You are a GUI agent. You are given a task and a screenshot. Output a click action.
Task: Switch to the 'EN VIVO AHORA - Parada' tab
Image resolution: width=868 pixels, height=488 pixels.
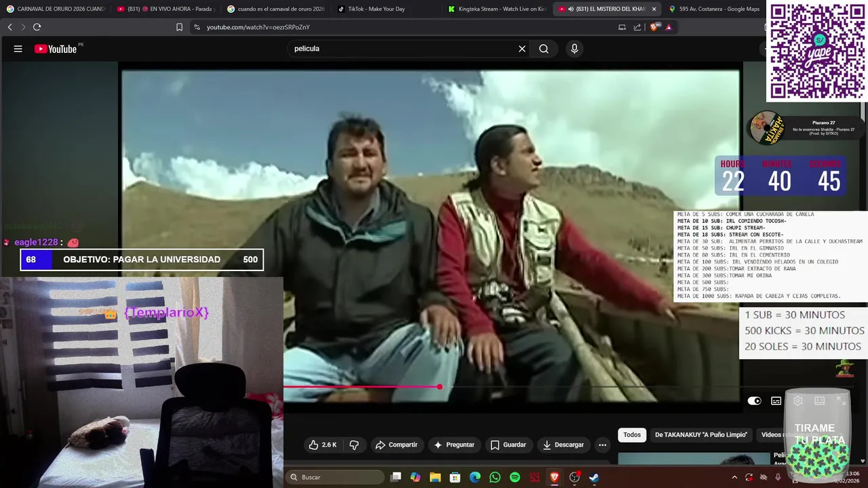[165, 9]
